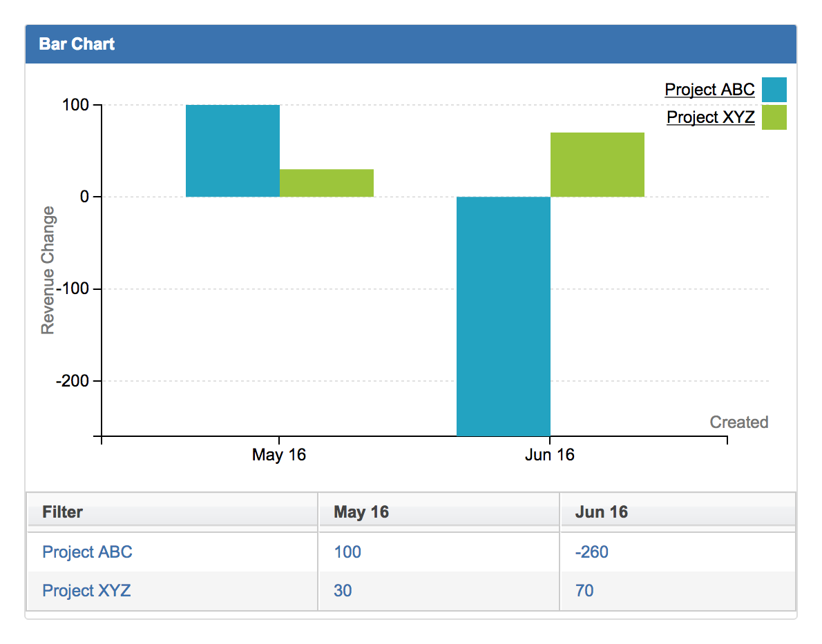This screenshot has width=822, height=644.
Task: Open the value 70 for Project XYZ
Action: (583, 591)
